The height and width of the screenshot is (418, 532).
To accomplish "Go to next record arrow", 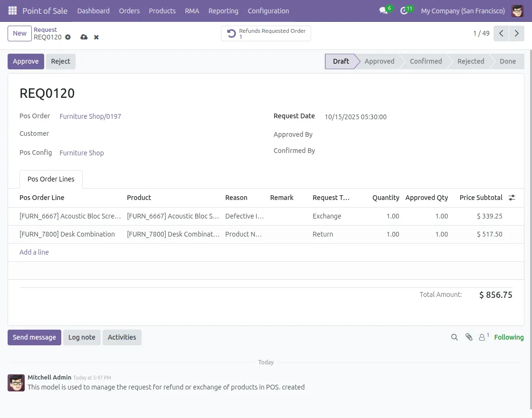I will click(x=516, y=33).
